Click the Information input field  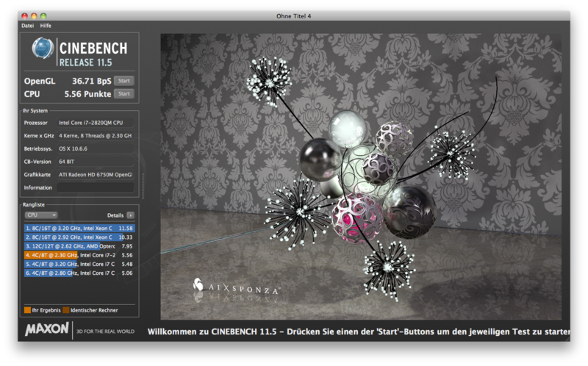[96, 187]
